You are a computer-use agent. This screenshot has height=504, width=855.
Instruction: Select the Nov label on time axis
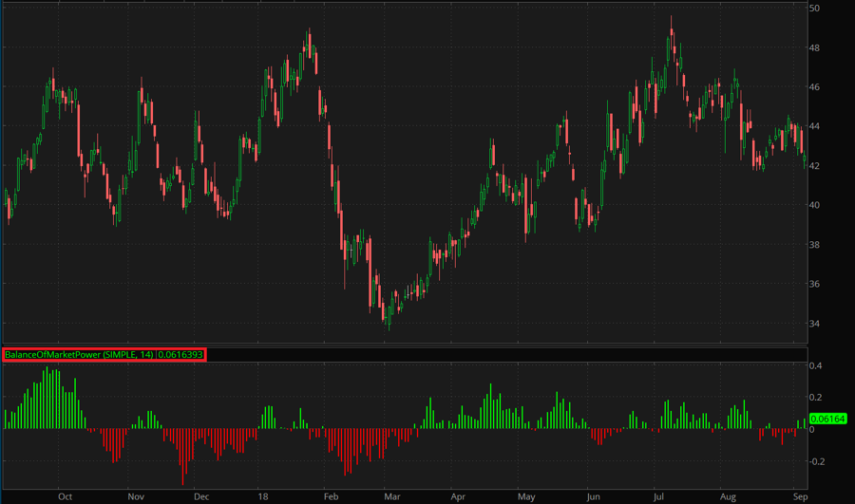coord(136,495)
